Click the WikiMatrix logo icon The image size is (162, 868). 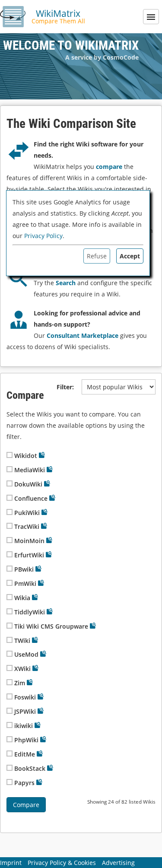click(13, 16)
